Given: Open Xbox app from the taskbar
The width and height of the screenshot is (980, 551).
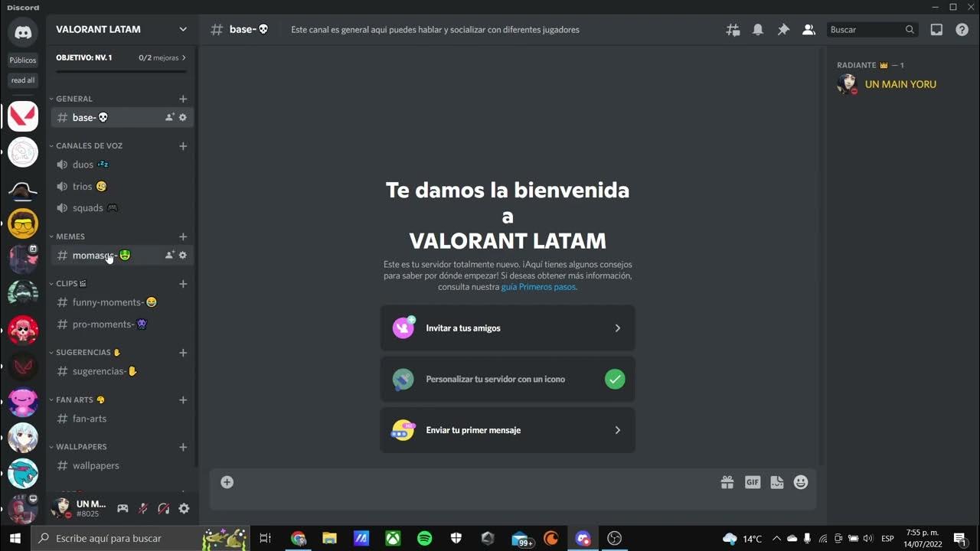Looking at the screenshot, I should click(393, 539).
